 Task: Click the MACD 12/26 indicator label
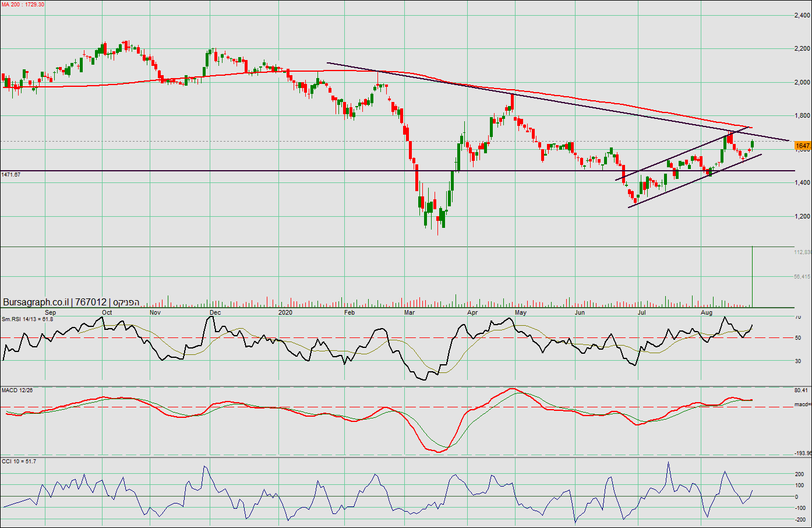tap(17, 390)
